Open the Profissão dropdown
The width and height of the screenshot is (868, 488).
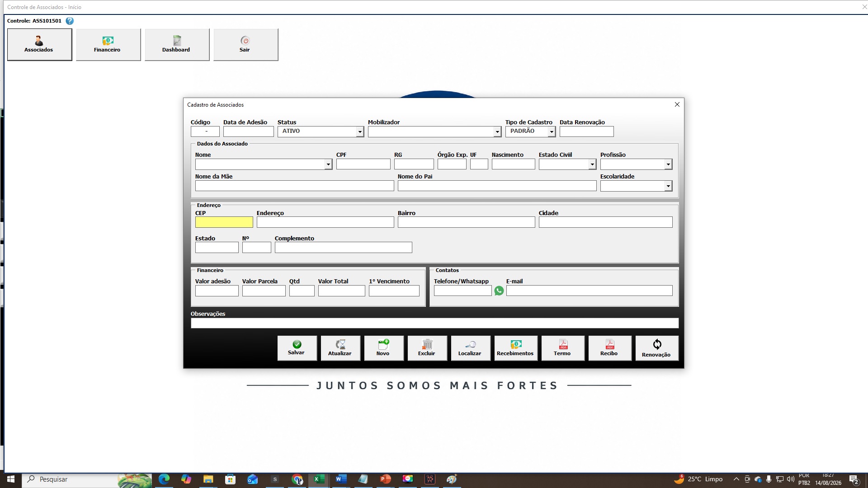click(x=668, y=164)
